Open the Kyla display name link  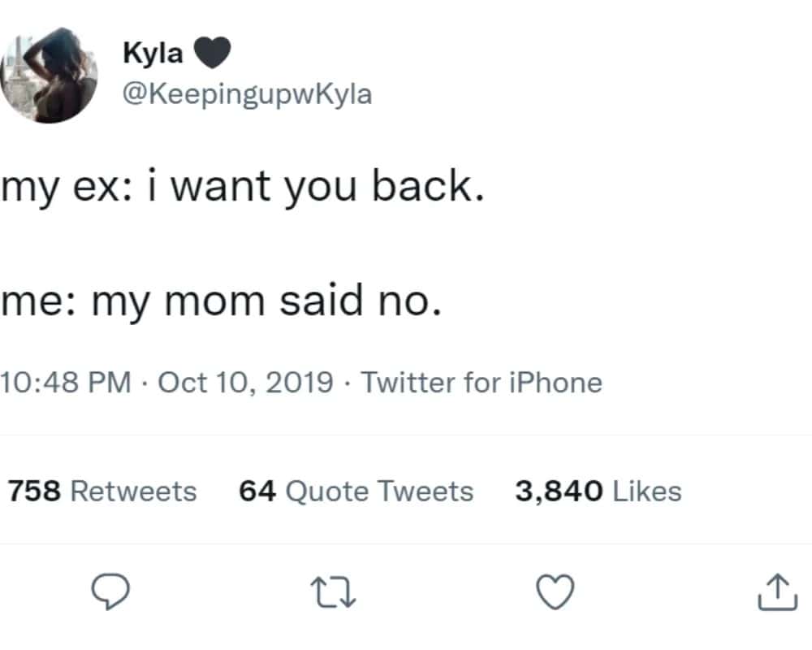[153, 54]
